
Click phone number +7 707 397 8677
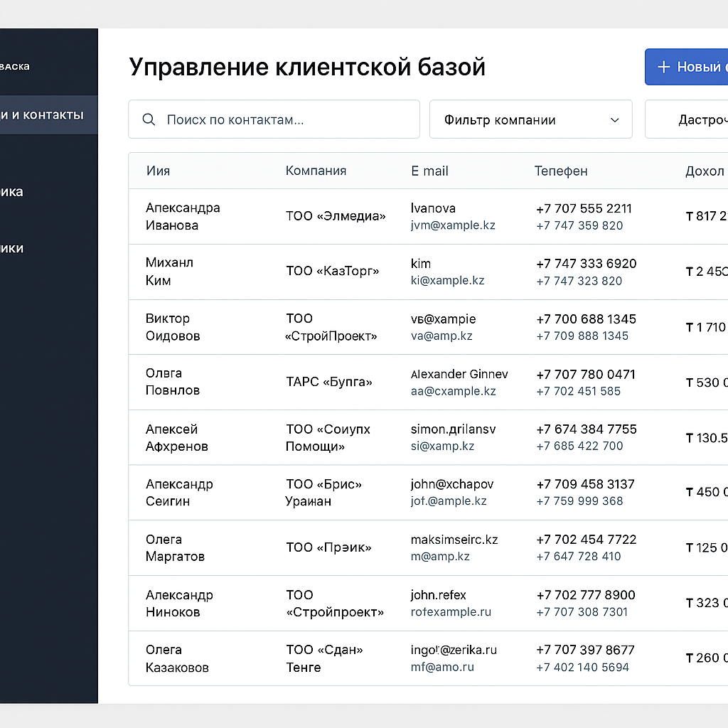click(586, 650)
